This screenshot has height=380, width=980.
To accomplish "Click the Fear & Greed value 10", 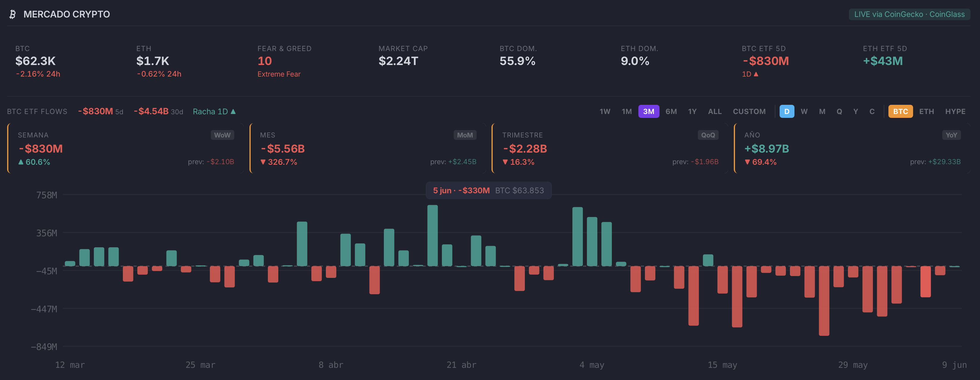I will (265, 61).
